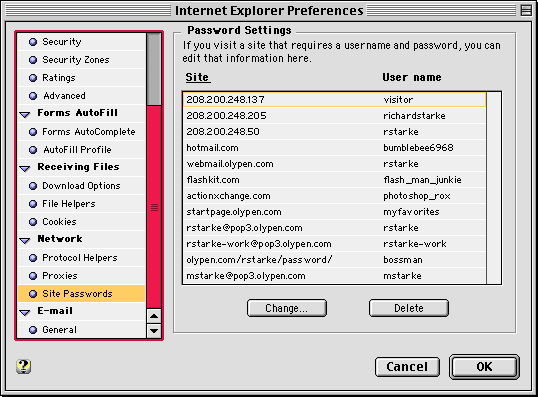The width and height of the screenshot is (538, 397).
Task: Select the startpage.olypen.com row
Action: [x=335, y=212]
